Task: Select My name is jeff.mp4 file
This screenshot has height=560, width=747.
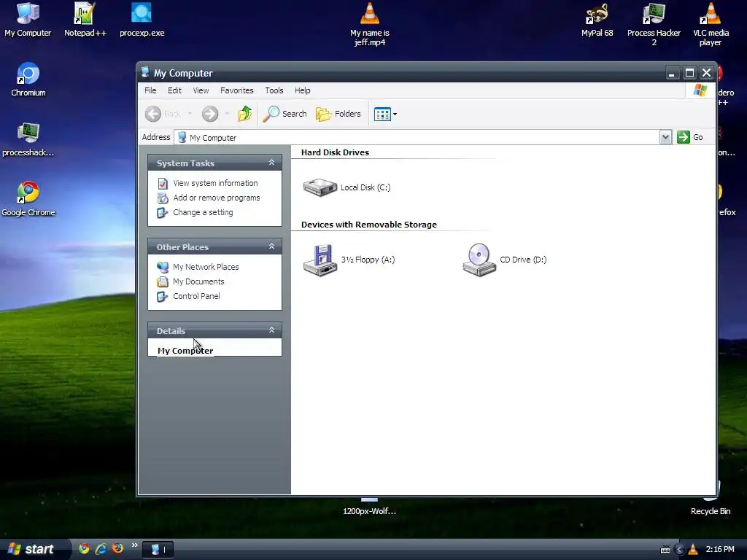Action: click(x=370, y=24)
